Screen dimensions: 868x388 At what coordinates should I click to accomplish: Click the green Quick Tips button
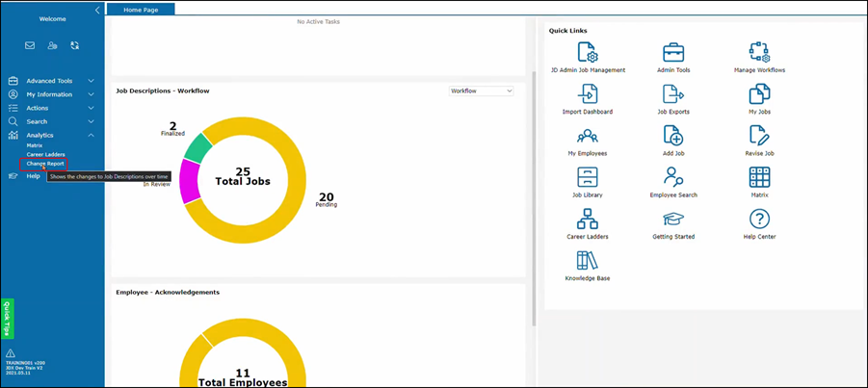coord(8,318)
